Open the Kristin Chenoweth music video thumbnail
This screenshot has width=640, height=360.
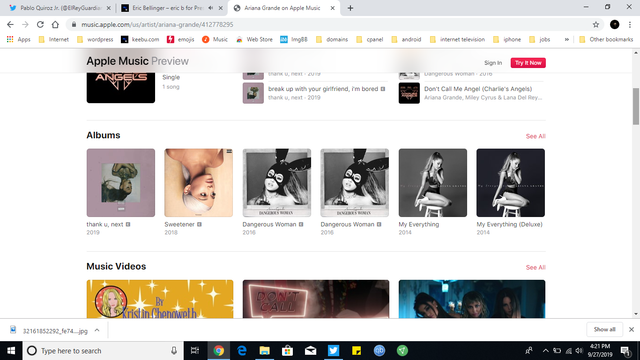tap(160, 299)
